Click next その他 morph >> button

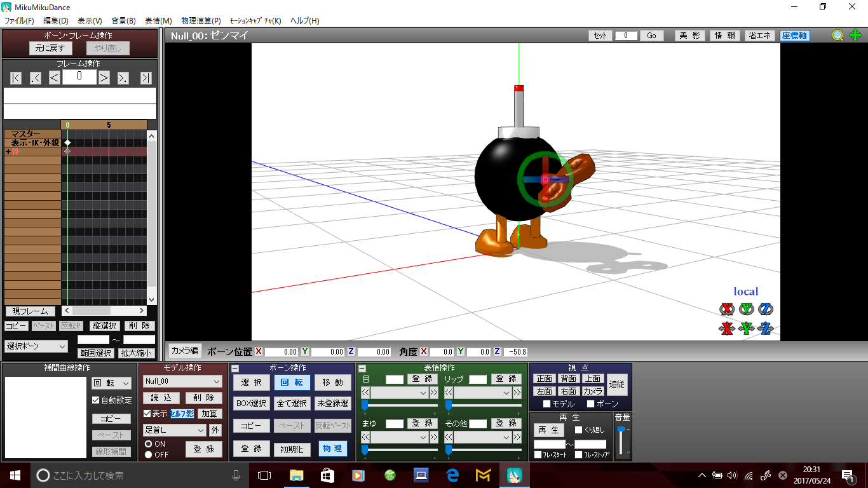[517, 437]
